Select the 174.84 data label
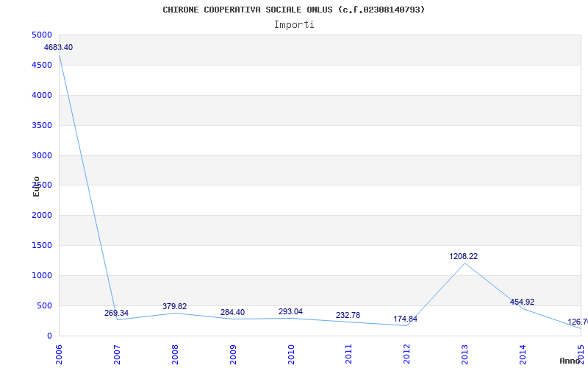588x368 pixels. point(406,319)
